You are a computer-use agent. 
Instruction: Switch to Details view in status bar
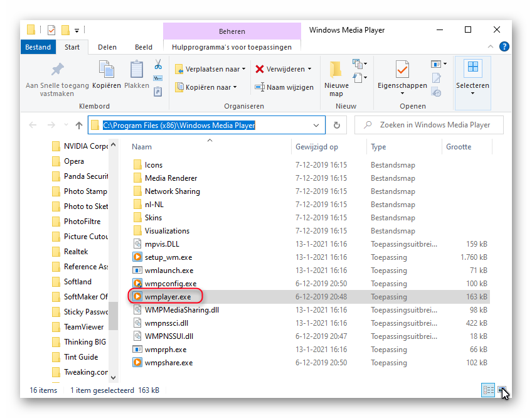(488, 390)
